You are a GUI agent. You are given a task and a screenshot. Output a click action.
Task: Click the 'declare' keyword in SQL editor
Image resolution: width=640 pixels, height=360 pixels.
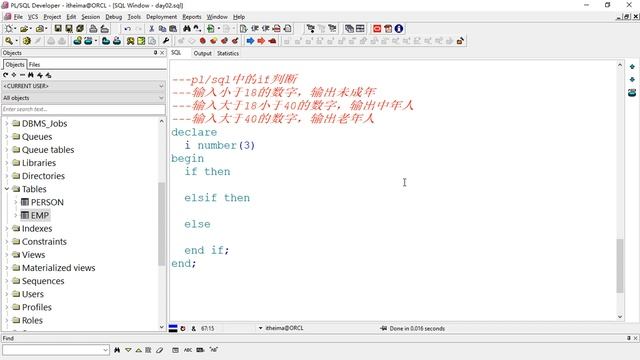click(x=194, y=132)
